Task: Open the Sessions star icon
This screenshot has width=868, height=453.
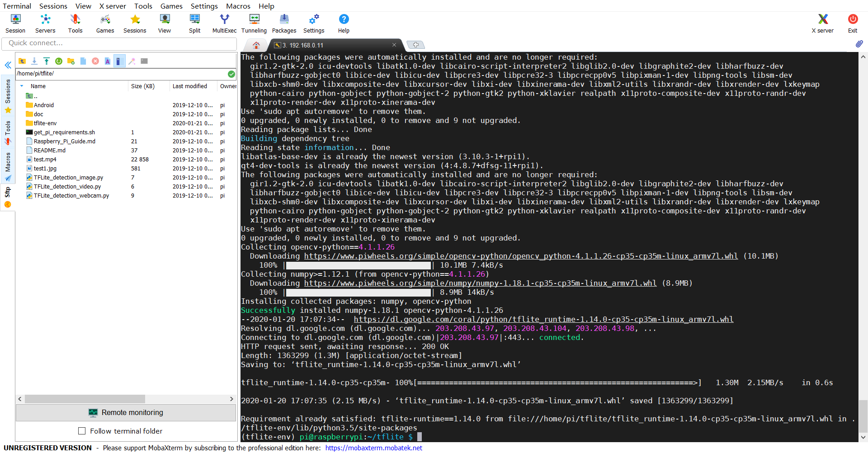Action: (x=135, y=24)
